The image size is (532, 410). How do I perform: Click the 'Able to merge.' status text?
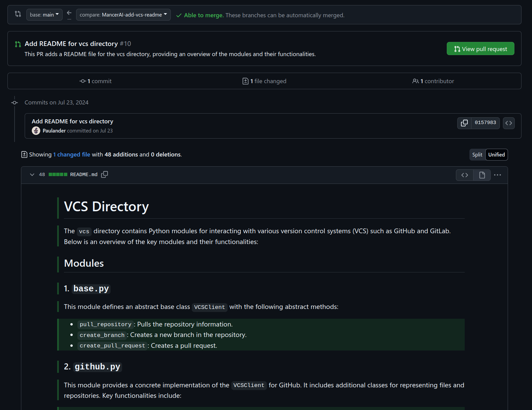click(x=204, y=15)
